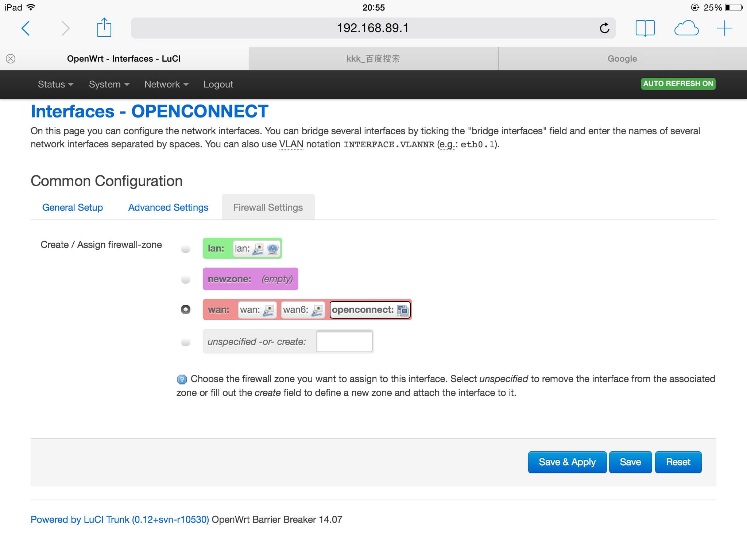Screen dimensions: 747x560
Task: Click the 'OpenWrt Barrier Breaker 14.07' text
Action: coord(277,520)
